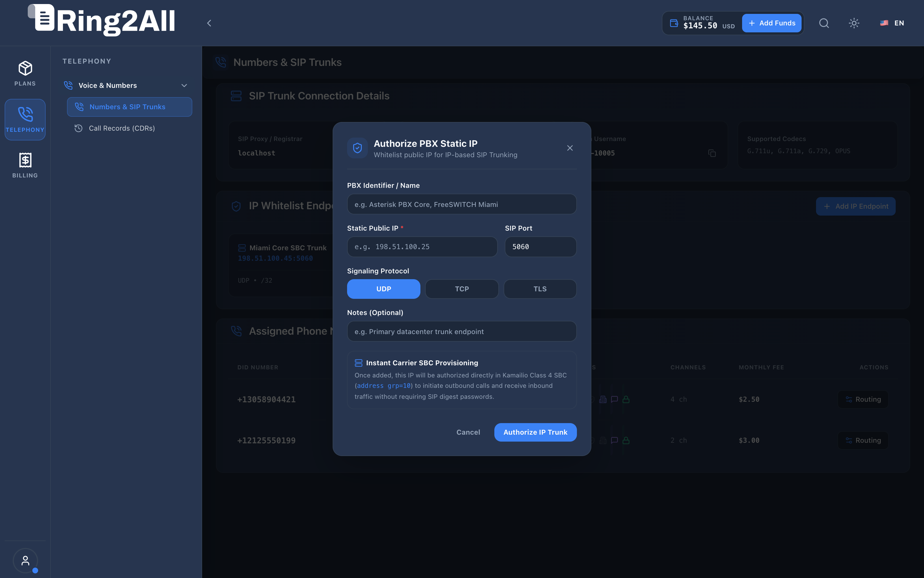Open the search magnifier icon

tap(824, 23)
